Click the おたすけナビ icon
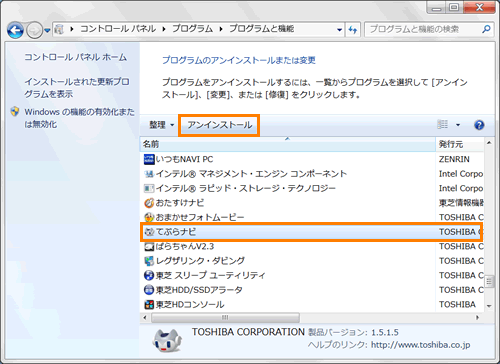This screenshot has height=364, width=500. coord(149,203)
